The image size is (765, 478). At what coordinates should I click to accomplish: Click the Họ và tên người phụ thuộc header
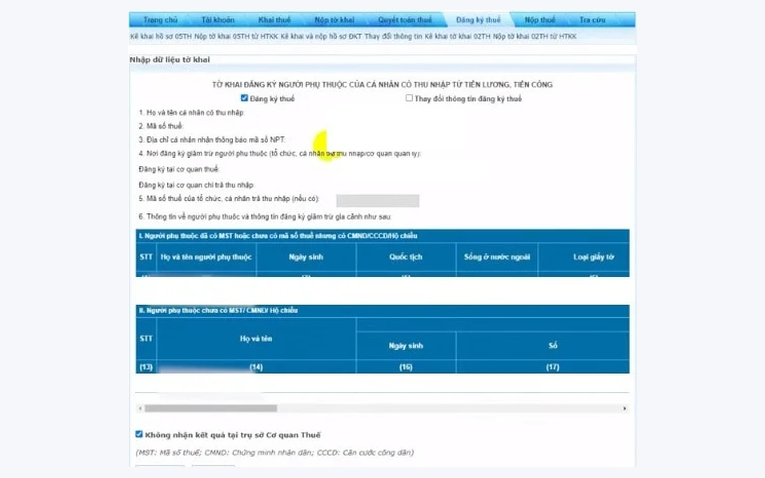tap(206, 257)
